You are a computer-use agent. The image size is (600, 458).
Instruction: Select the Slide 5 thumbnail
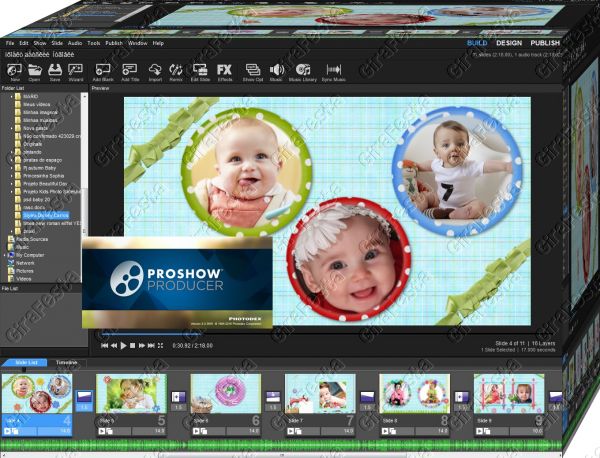131,394
